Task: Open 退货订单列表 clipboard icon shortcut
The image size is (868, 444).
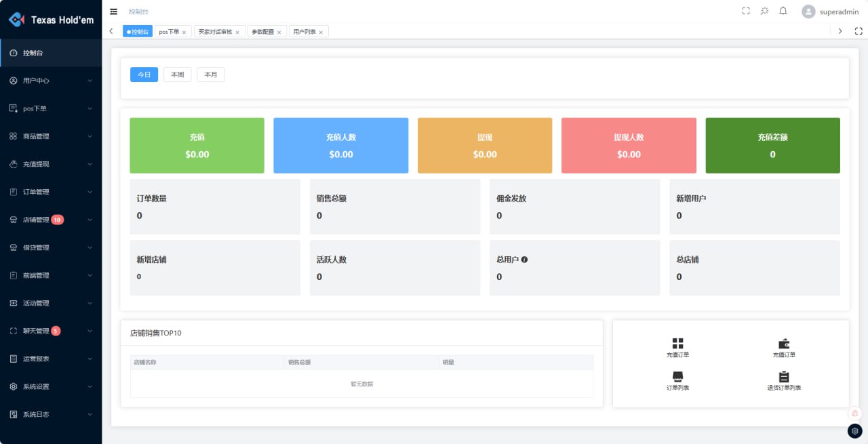Action: (x=784, y=377)
